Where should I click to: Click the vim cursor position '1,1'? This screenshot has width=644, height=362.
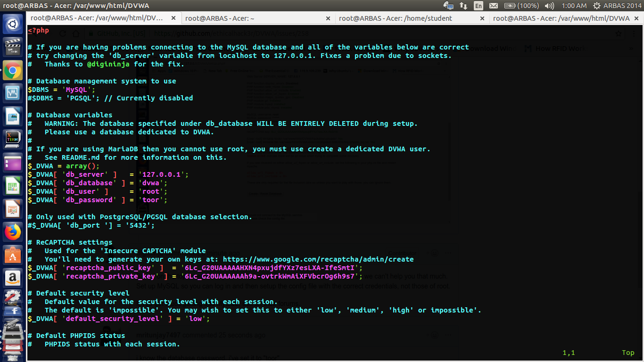click(x=569, y=353)
